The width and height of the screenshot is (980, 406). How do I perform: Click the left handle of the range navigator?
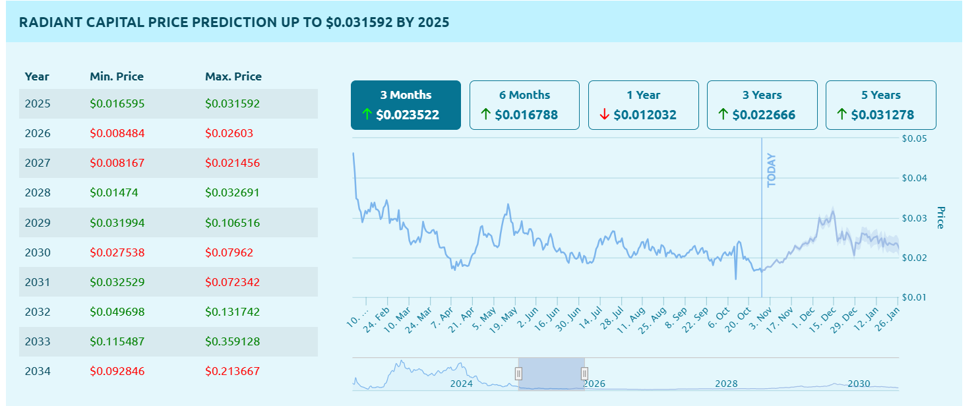(518, 374)
